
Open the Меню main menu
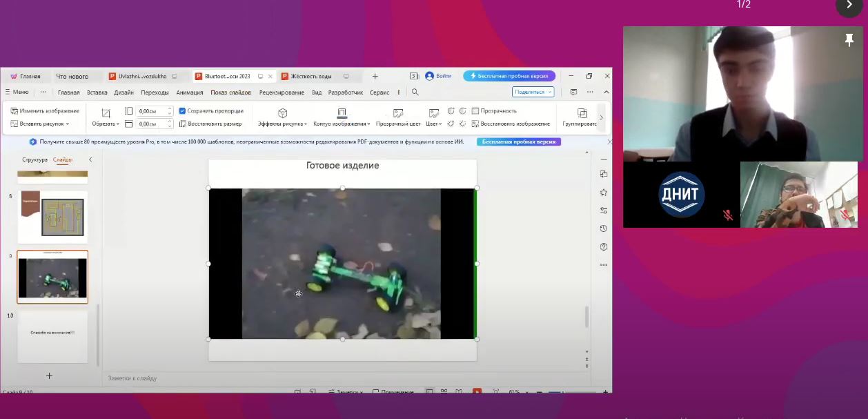17,92
